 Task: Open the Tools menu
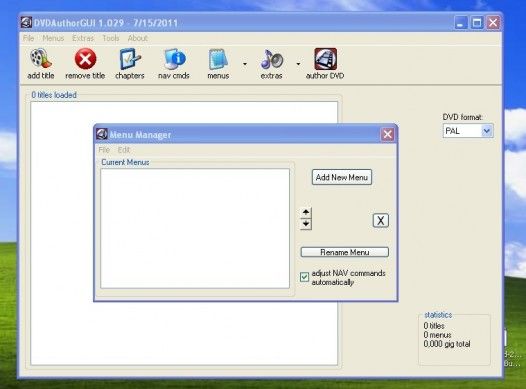pyautogui.click(x=111, y=38)
